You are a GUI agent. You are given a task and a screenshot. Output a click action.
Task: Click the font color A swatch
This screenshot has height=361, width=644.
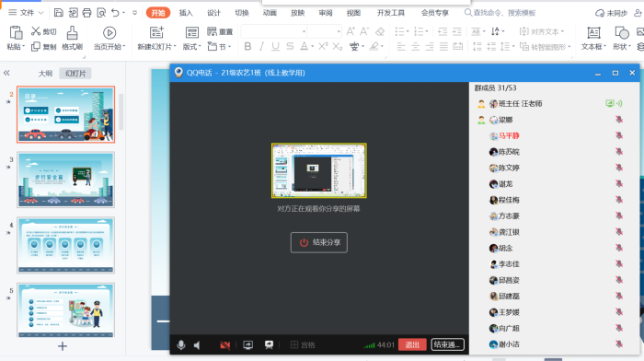click(304, 46)
